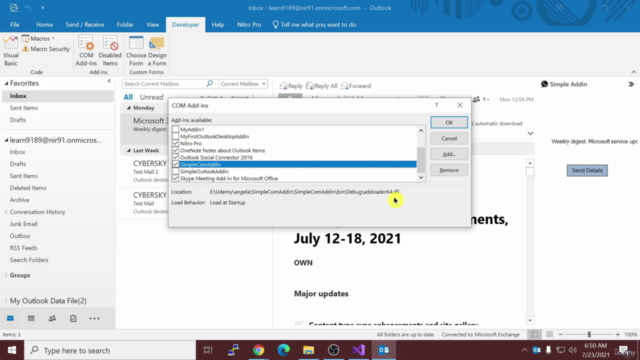The height and width of the screenshot is (360, 640).
Task: Select the Choose Form ribbon button
Action: pos(136,51)
